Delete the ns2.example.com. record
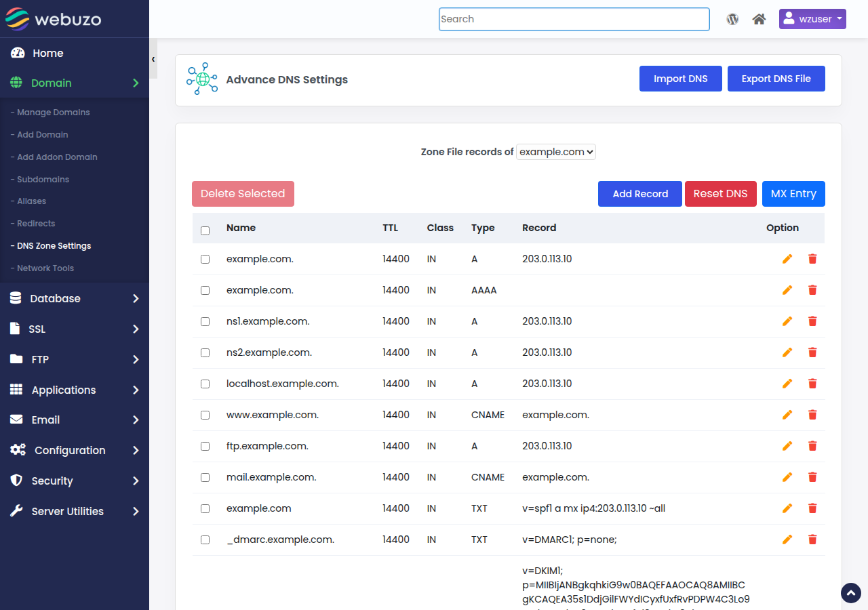The image size is (868, 610). coord(812,352)
